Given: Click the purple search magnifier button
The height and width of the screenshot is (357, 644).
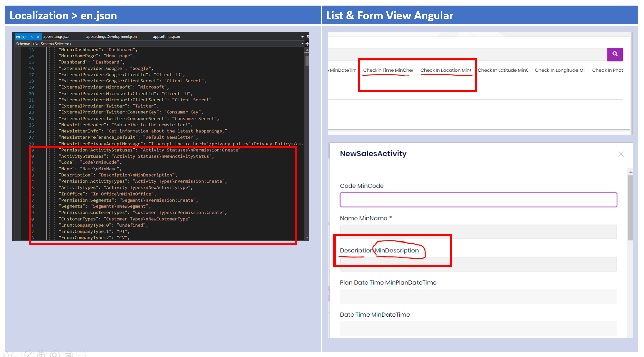Looking at the screenshot, I should point(615,54).
